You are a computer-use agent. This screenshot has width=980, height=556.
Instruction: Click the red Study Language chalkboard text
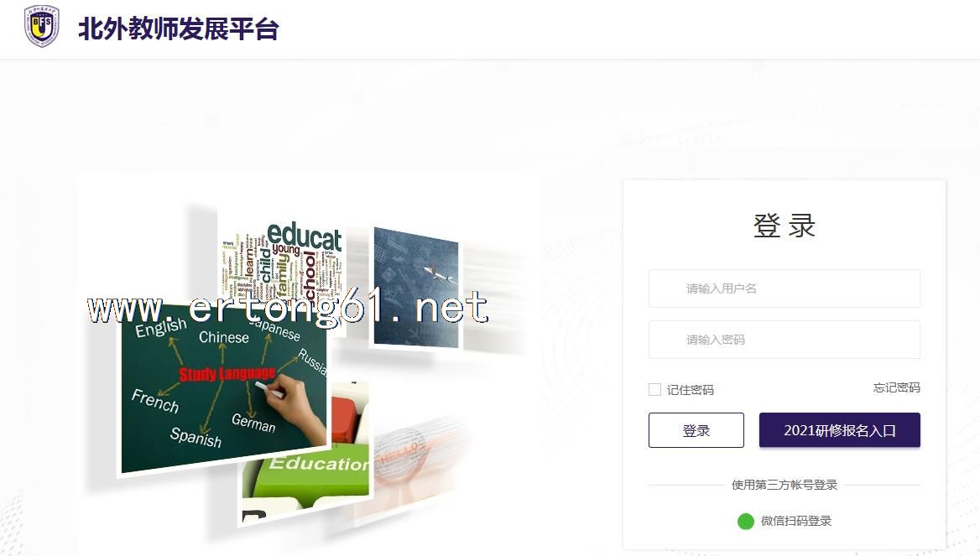[227, 373]
